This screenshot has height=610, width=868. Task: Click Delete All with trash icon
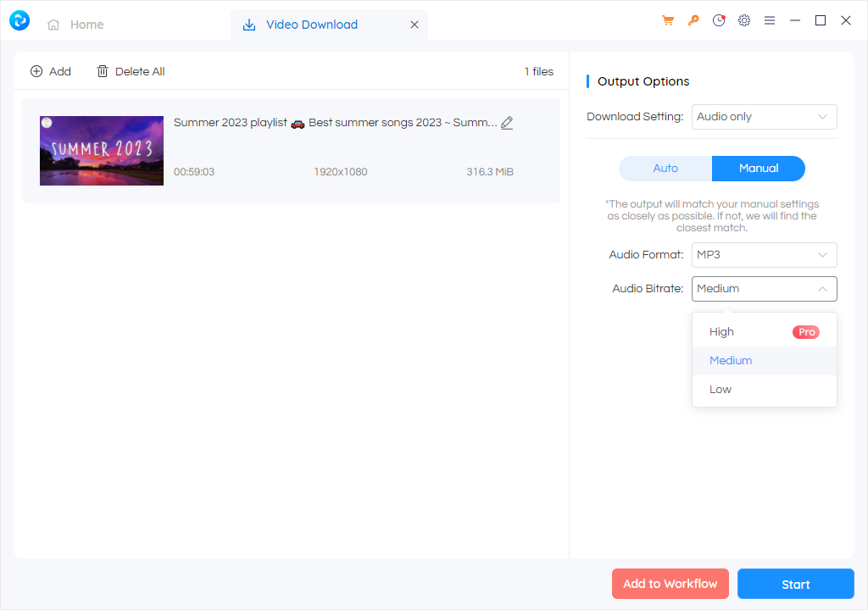point(131,72)
